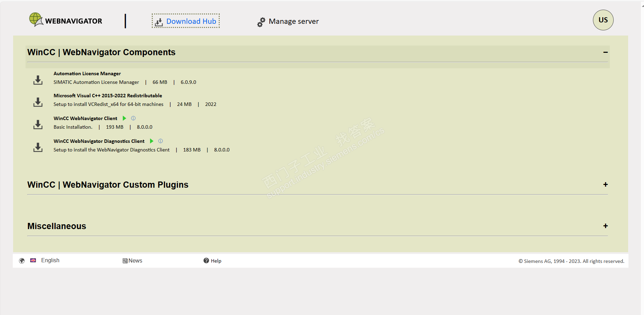Show info for WebNavigator Diagnostics Client
The image size is (644, 315).
(x=161, y=141)
